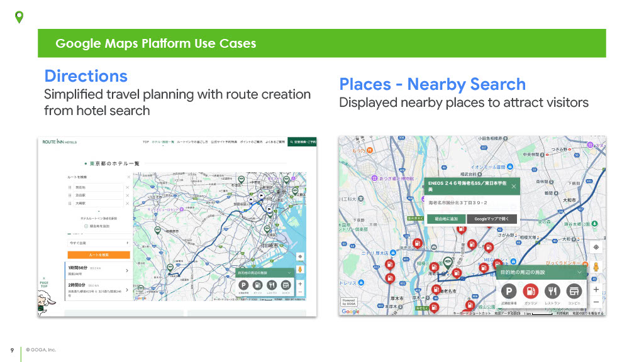The width and height of the screenshot is (644, 362).
Task: Click the ニトリ 厚木店 store marker
Action: pyautogui.click(x=392, y=253)
